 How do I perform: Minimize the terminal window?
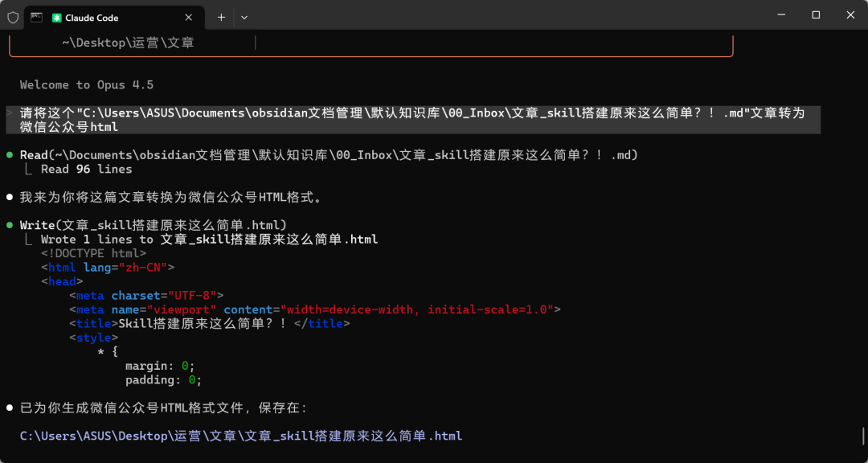tap(780, 15)
